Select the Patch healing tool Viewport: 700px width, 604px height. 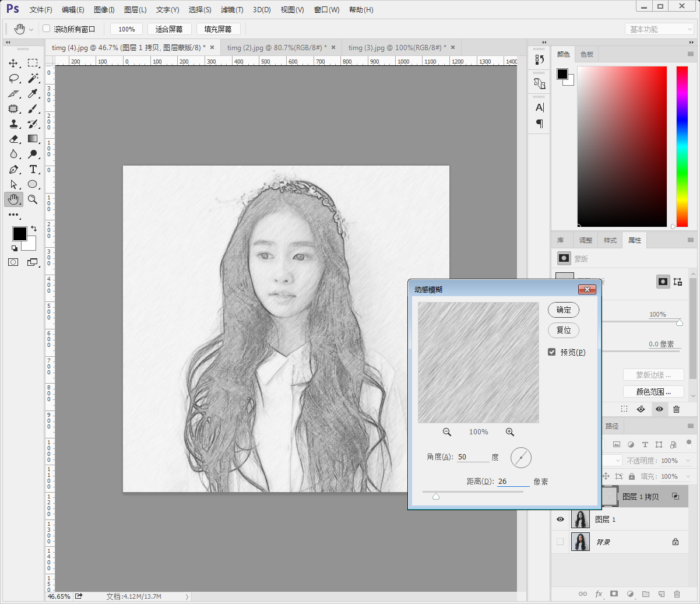pyautogui.click(x=13, y=108)
